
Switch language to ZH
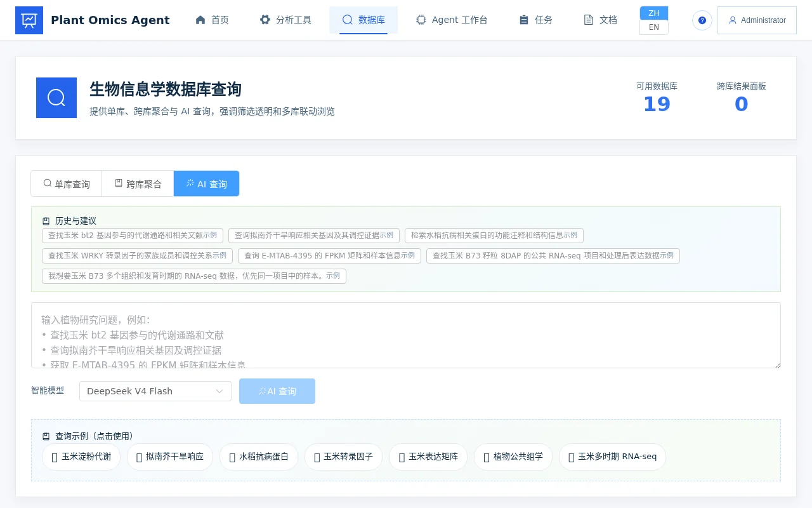(654, 13)
